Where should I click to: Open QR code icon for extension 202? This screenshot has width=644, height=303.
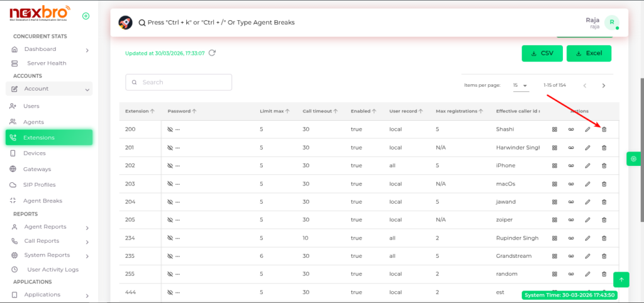[555, 166]
